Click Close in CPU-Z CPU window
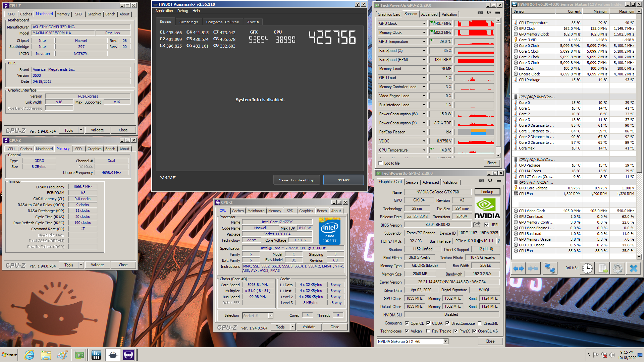This screenshot has width=644, height=362. 335,327
